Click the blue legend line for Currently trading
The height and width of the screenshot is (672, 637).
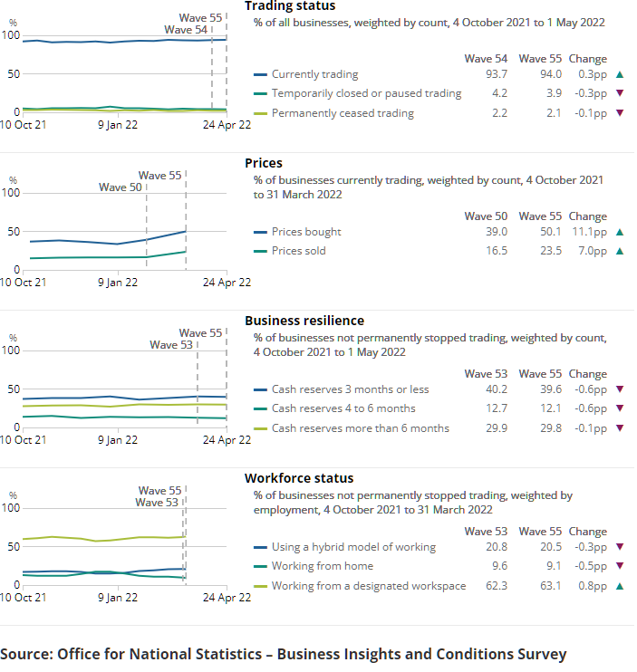pos(261,74)
